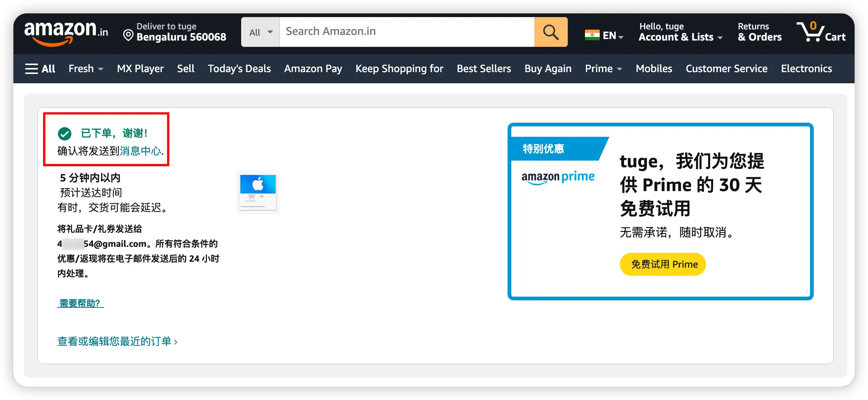
Task: Click the 免费试用 Prime button
Action: 663,264
